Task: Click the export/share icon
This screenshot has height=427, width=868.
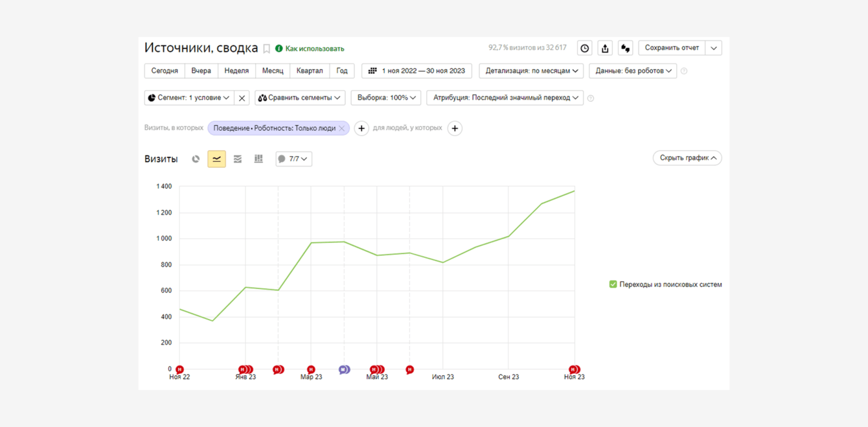Action: (x=605, y=48)
